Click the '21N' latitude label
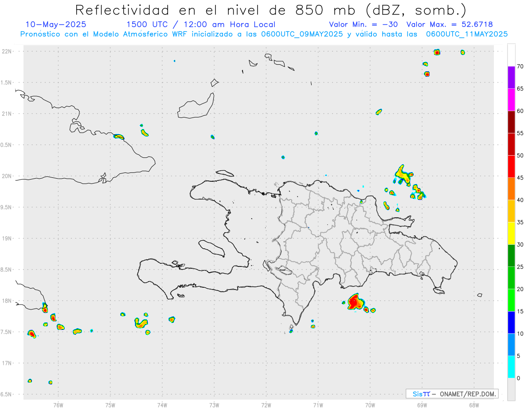This screenshot has height=411, width=532. tap(7, 114)
